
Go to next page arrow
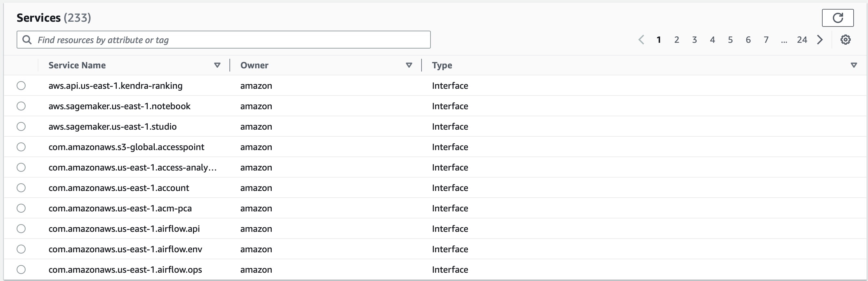point(820,40)
